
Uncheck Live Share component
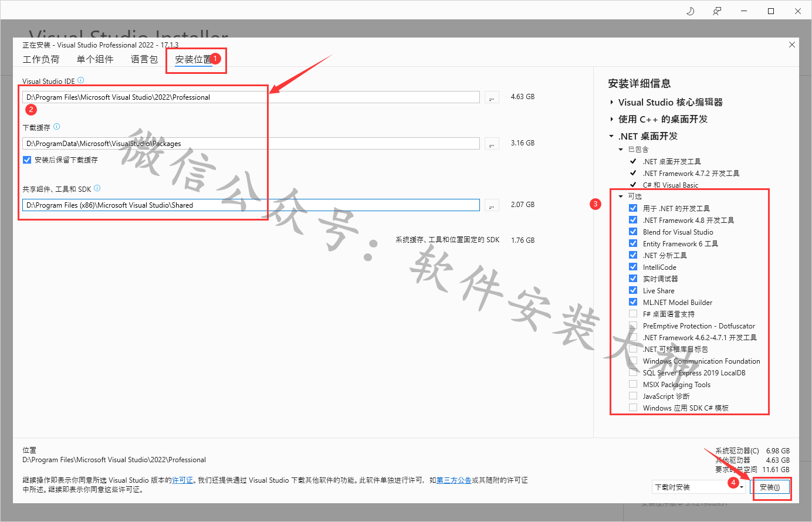tap(633, 290)
